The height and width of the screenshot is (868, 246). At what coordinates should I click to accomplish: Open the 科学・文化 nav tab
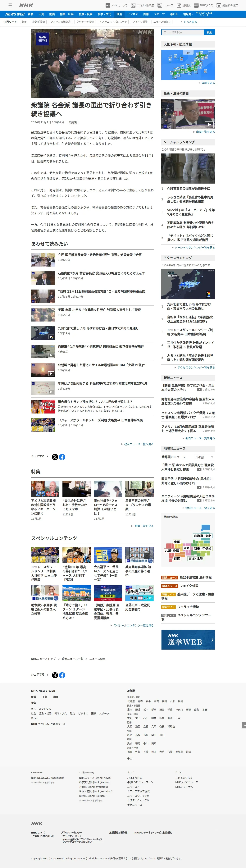click(x=104, y=14)
